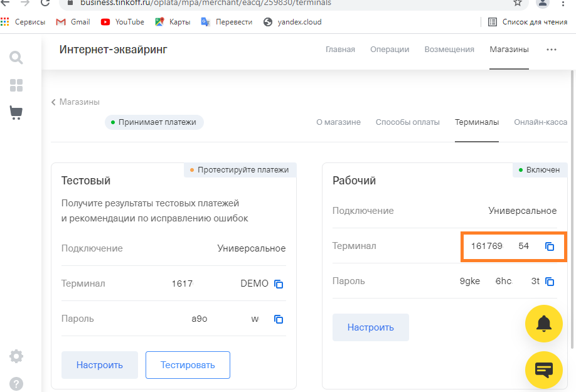Bookmark page with star icon
This screenshot has height=392, width=576.
518,3
